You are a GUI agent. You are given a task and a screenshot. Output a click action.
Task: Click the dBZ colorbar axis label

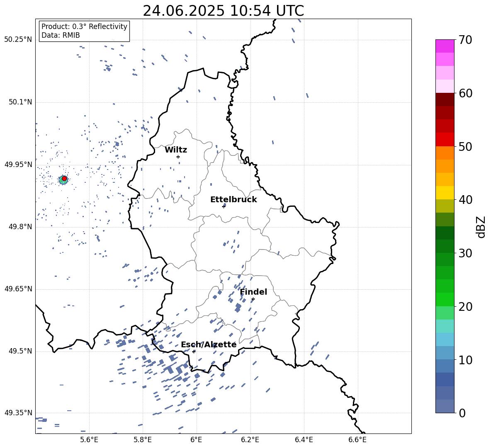click(x=481, y=227)
